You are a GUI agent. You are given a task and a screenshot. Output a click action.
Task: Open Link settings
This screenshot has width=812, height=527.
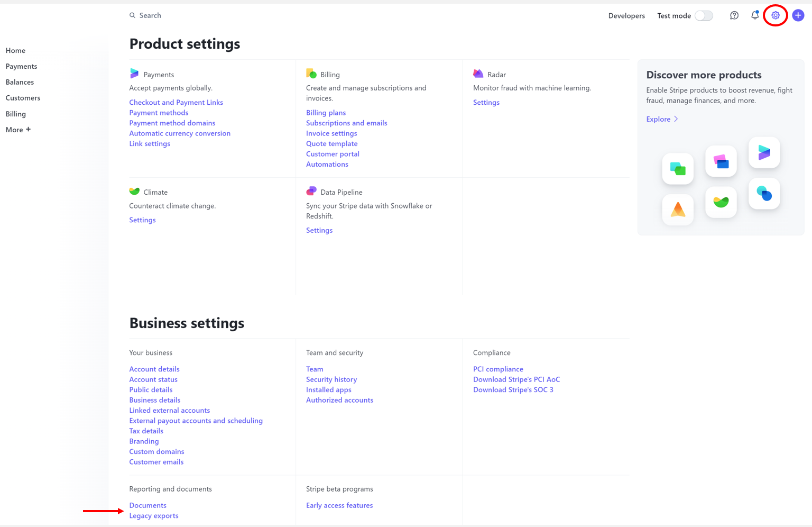click(x=150, y=143)
